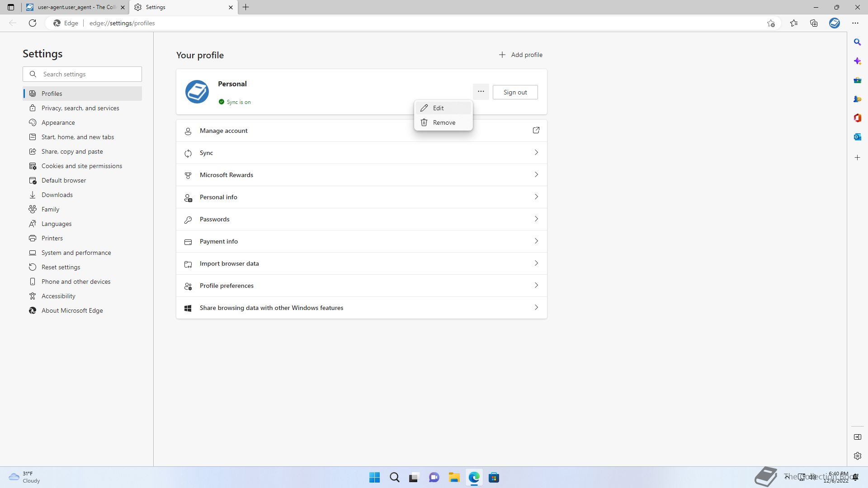Open taskbar Search magnifier
868x488 pixels.
(394, 478)
